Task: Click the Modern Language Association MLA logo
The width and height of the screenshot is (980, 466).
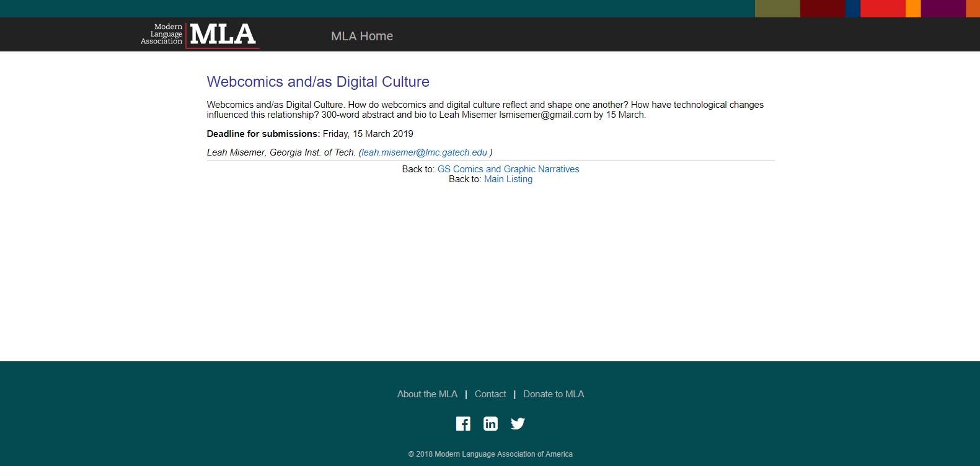Action: 200,35
